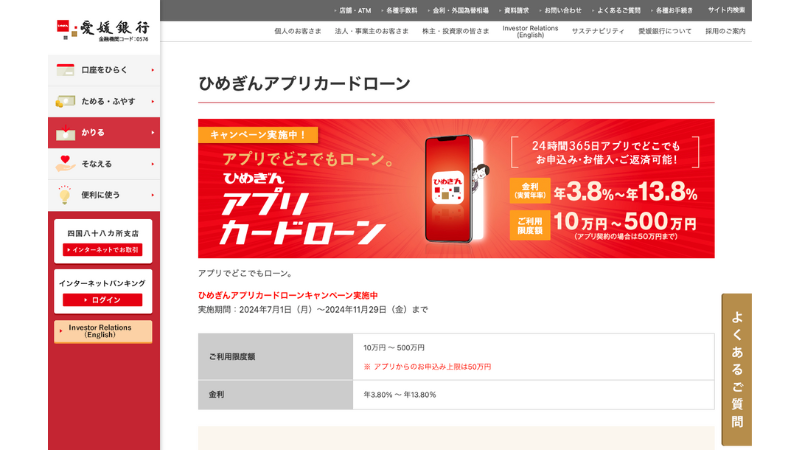Open サイト内検索 site search
This screenshot has width=800, height=450.
pyautogui.click(x=726, y=10)
